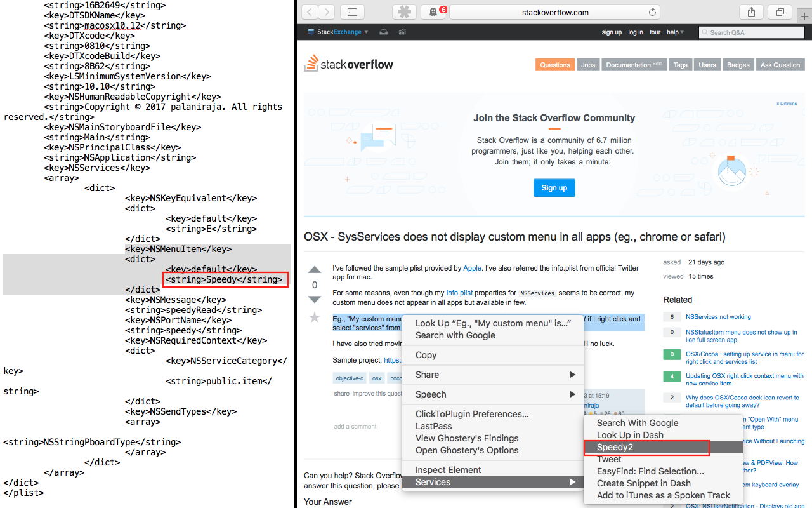This screenshot has width=812, height=508.
Task: Open the Documentation Beta tab
Action: tap(634, 65)
